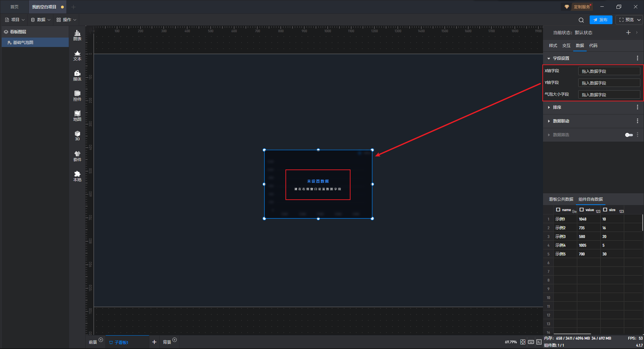Click the search magnifier icon
Screen dimensions: 644x349
tap(581, 20)
